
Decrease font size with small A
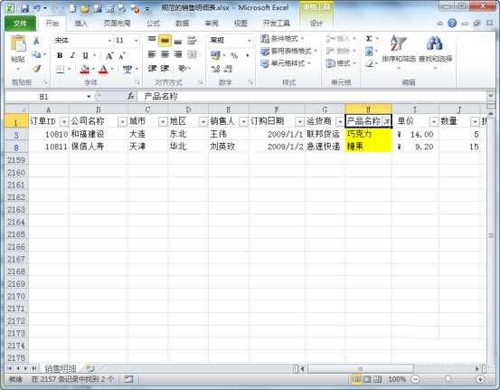[122, 56]
